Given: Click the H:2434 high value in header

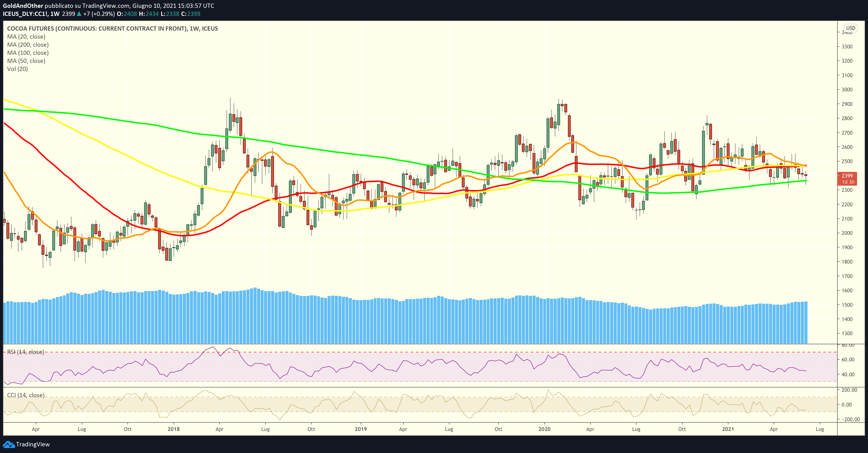Looking at the screenshot, I should tap(149, 14).
